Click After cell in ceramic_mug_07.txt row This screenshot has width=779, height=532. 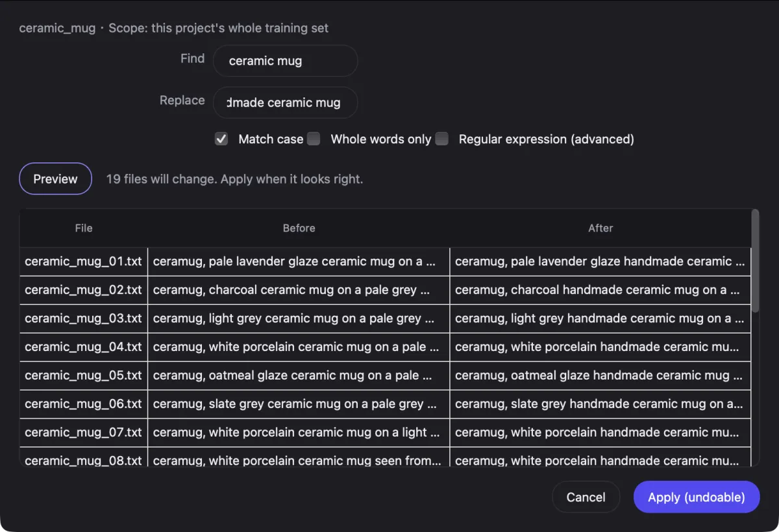[600, 433]
